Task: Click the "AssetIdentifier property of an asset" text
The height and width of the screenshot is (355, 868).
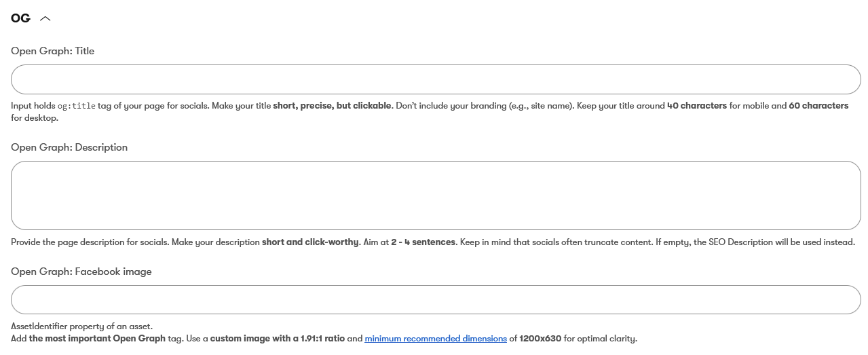Action: [81, 326]
